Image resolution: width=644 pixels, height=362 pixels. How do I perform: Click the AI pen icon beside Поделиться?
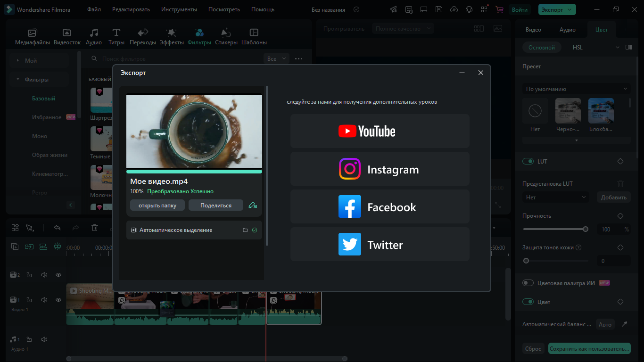click(253, 206)
